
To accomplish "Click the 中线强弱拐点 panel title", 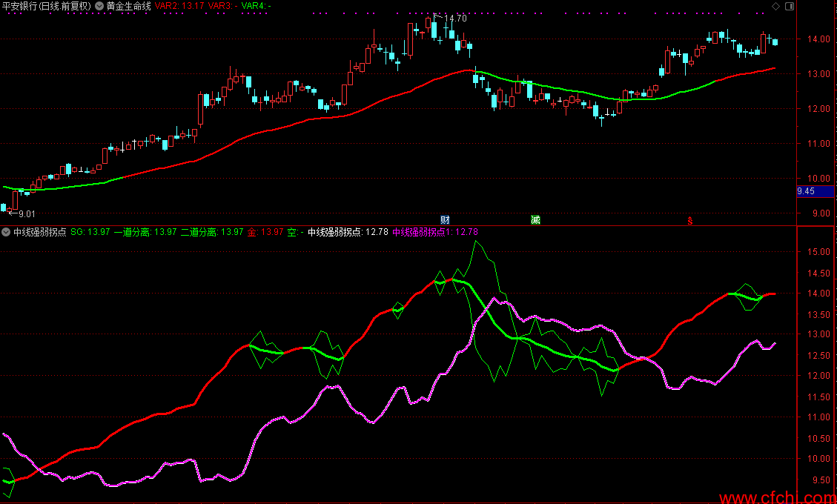I will 40,232.
